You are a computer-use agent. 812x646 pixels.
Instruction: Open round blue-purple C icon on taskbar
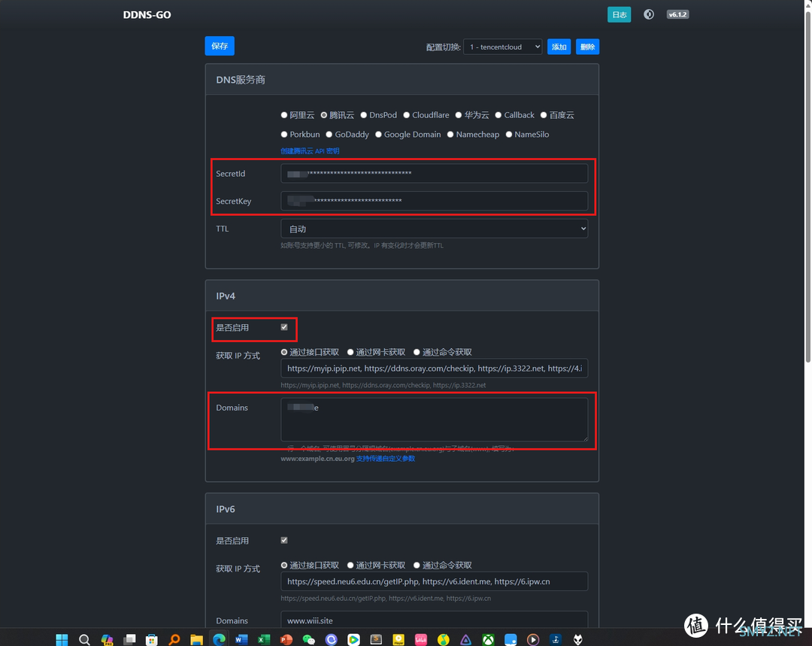pos(332,639)
